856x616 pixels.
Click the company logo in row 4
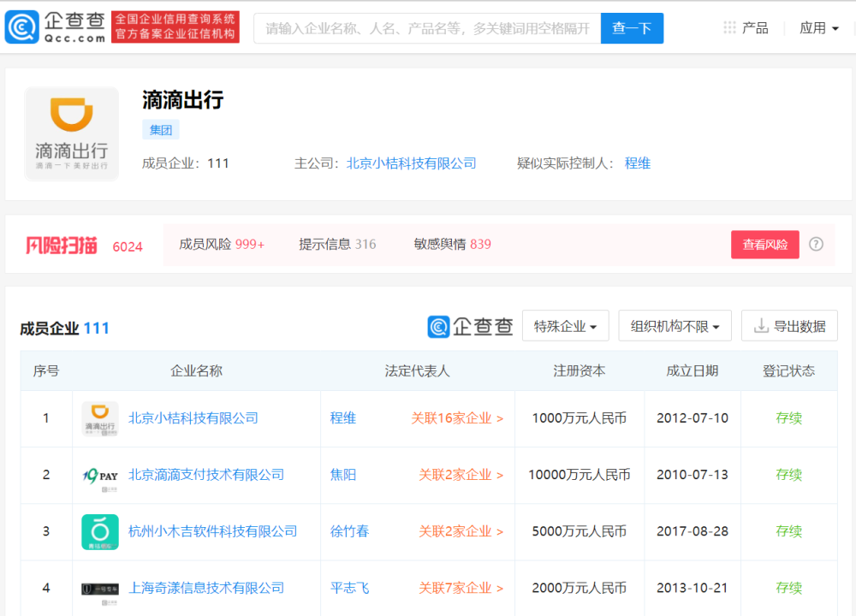[100, 588]
